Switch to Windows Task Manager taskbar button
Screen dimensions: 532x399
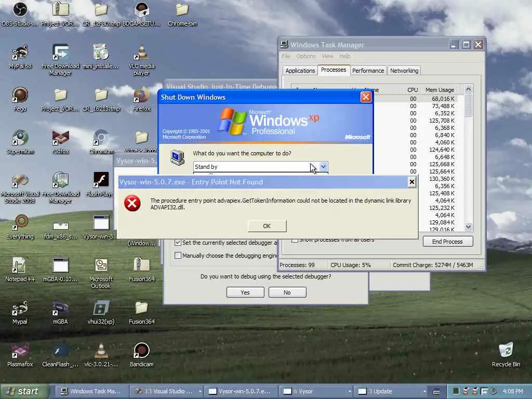click(x=90, y=391)
